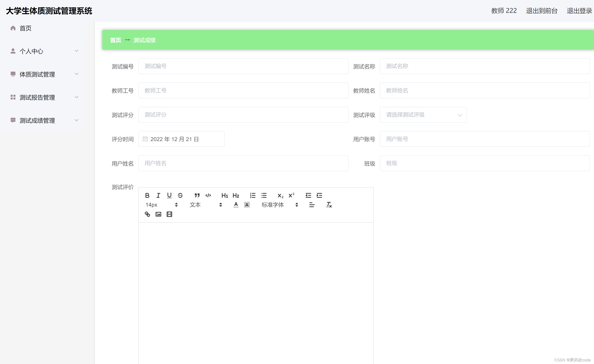Insert video using film icon

coord(169,214)
